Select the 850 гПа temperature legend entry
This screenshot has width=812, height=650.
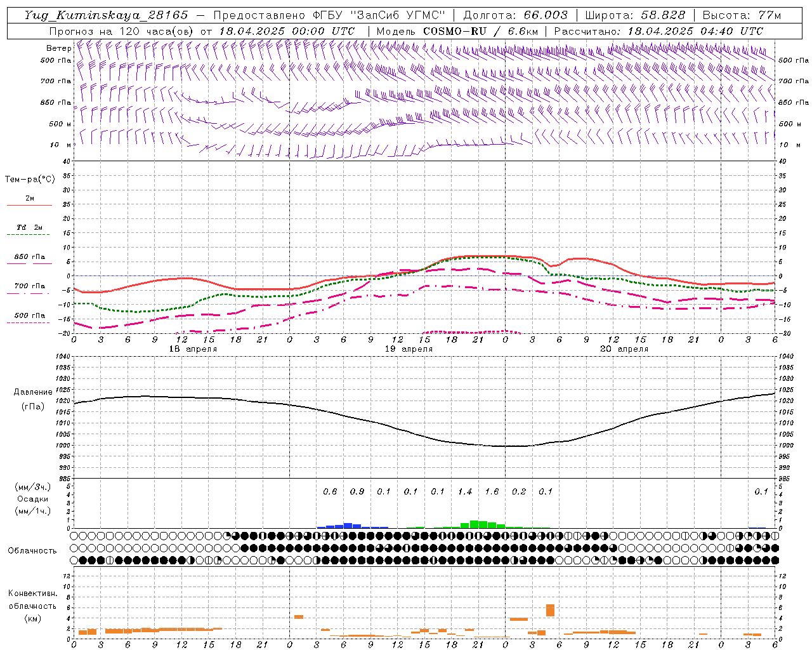pos(29,257)
